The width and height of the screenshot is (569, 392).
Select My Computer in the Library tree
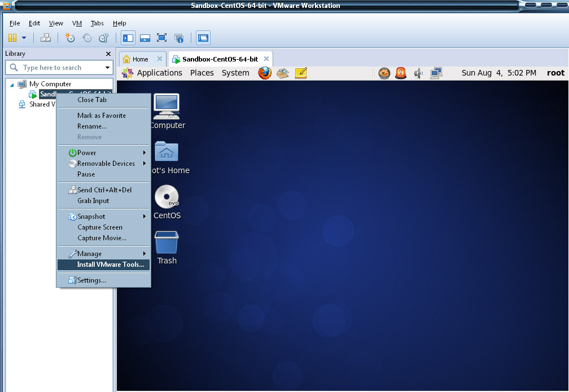click(50, 84)
